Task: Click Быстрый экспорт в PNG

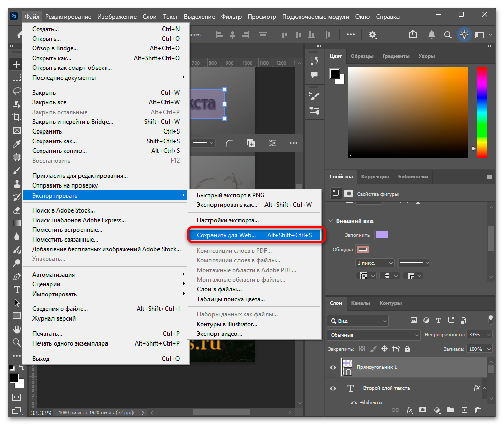Action: 255,195
